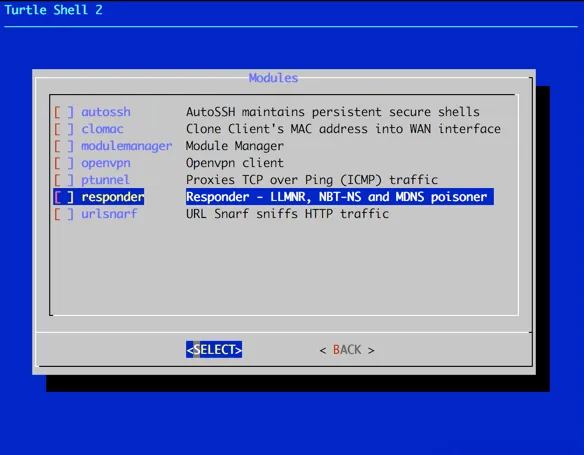
Task: Click the URL Snarf sniffs HTTP description
Action: 287,214
